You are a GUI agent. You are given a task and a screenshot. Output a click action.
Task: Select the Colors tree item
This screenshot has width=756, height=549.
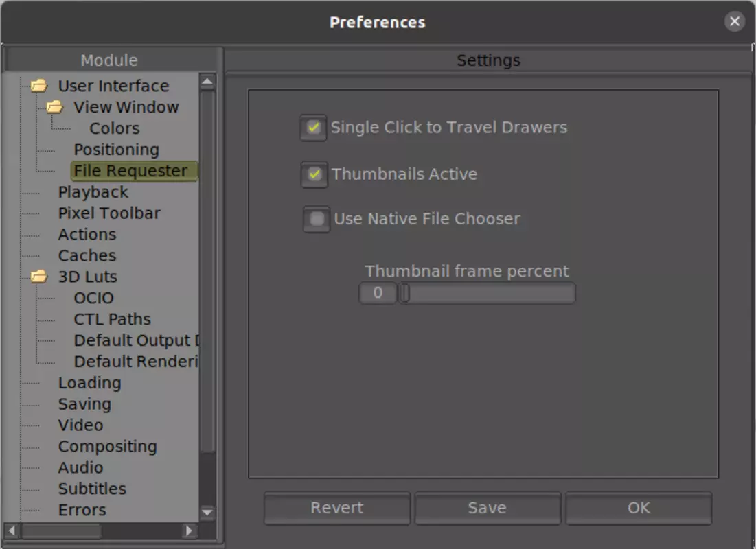115,128
